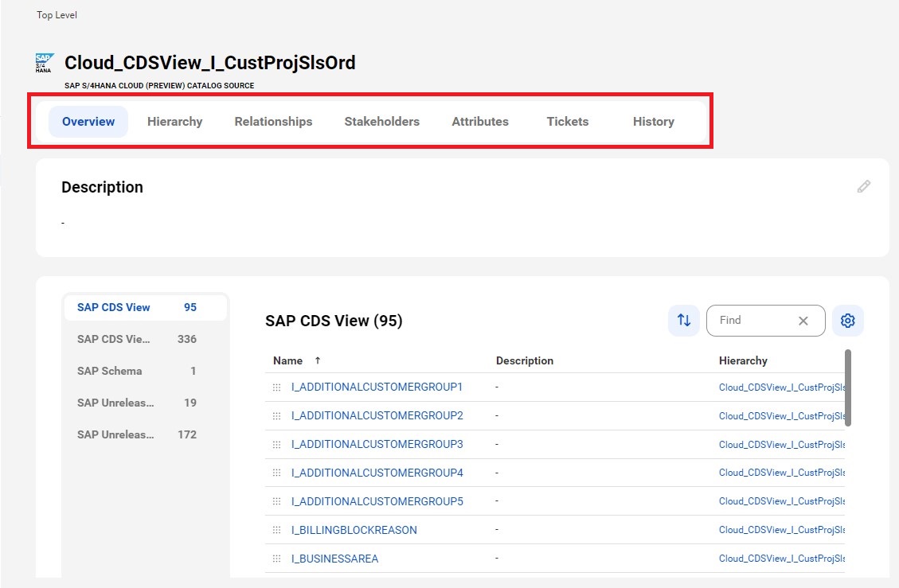Viewport: 899px width, 588px height.
Task: Clear the Find field with X
Action: pos(803,321)
